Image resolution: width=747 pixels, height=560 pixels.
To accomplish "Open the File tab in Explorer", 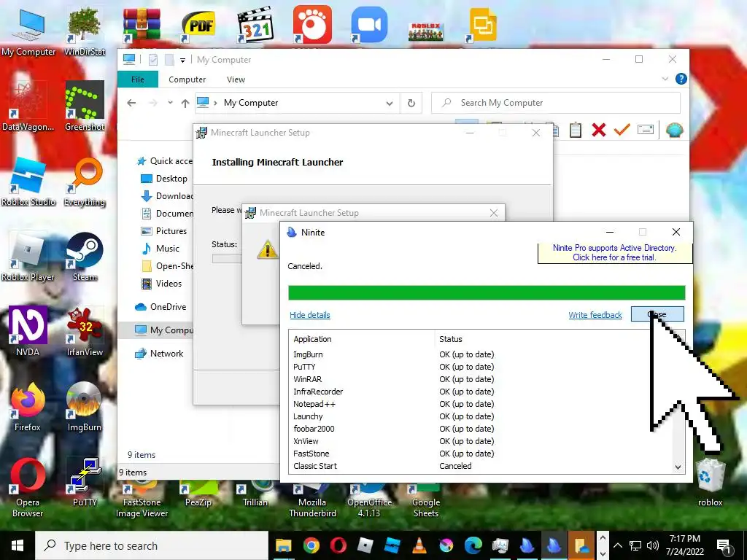I will [138, 79].
